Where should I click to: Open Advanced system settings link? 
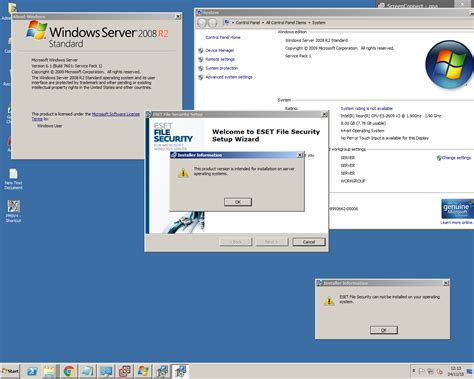point(229,77)
